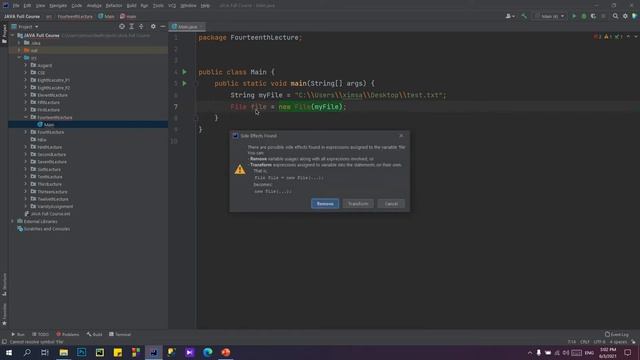Click the Select Opened File locate icon
The height and width of the screenshot is (360, 640).
tap(122, 27)
